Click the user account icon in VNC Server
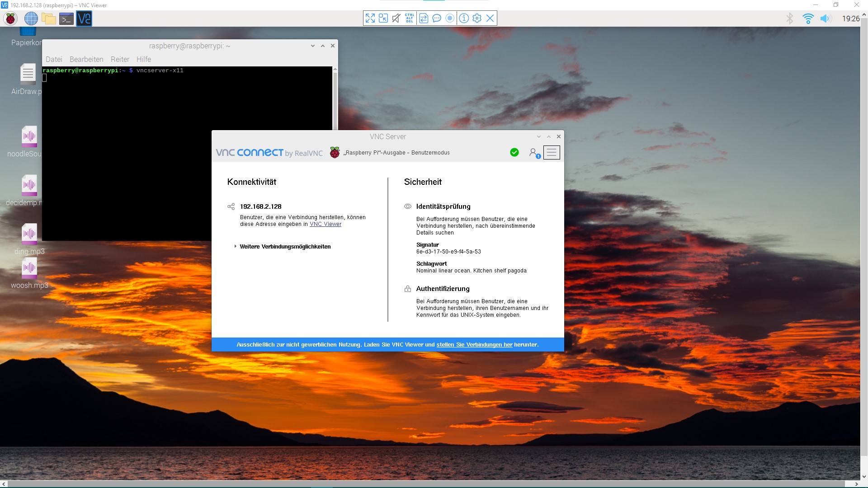 coord(534,153)
